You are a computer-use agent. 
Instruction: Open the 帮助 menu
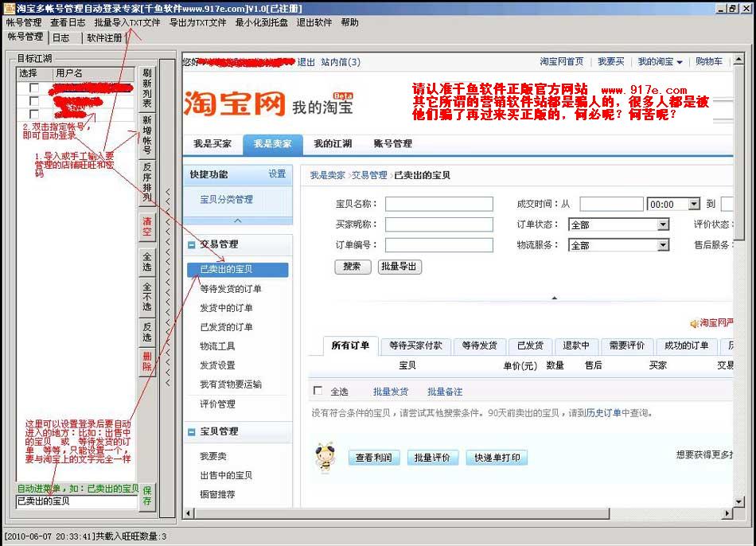click(349, 22)
